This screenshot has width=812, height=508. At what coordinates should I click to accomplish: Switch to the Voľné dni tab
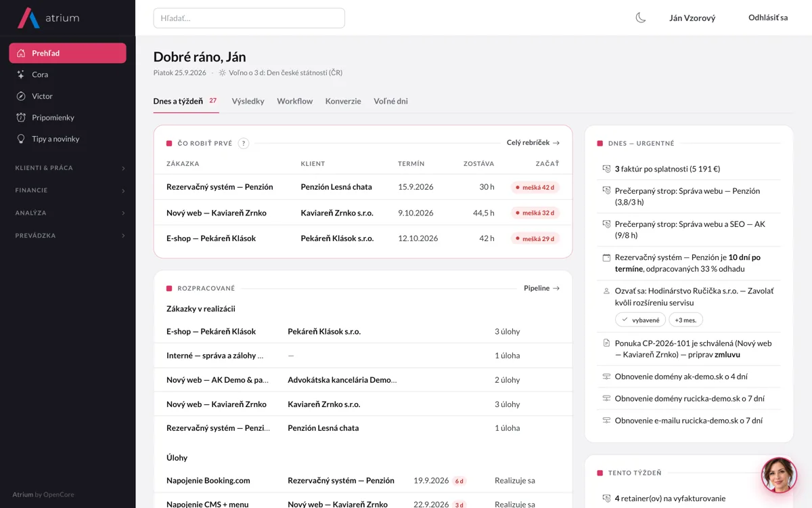tap(390, 101)
